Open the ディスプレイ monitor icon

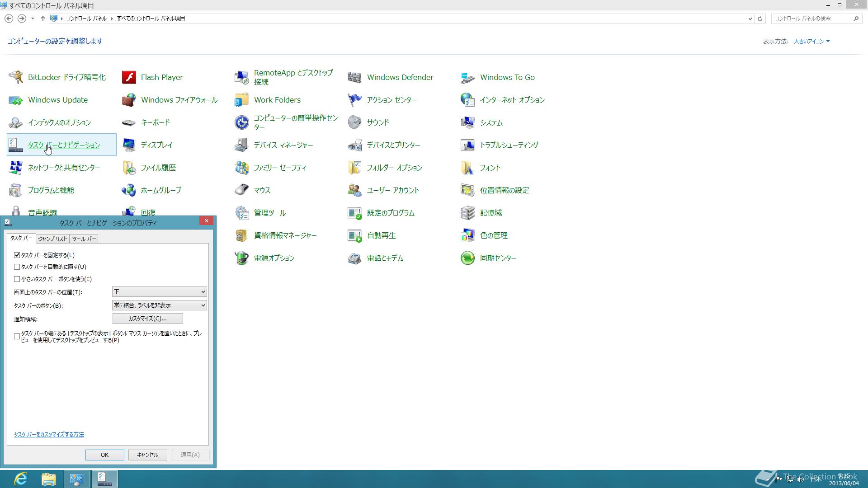[x=129, y=145]
